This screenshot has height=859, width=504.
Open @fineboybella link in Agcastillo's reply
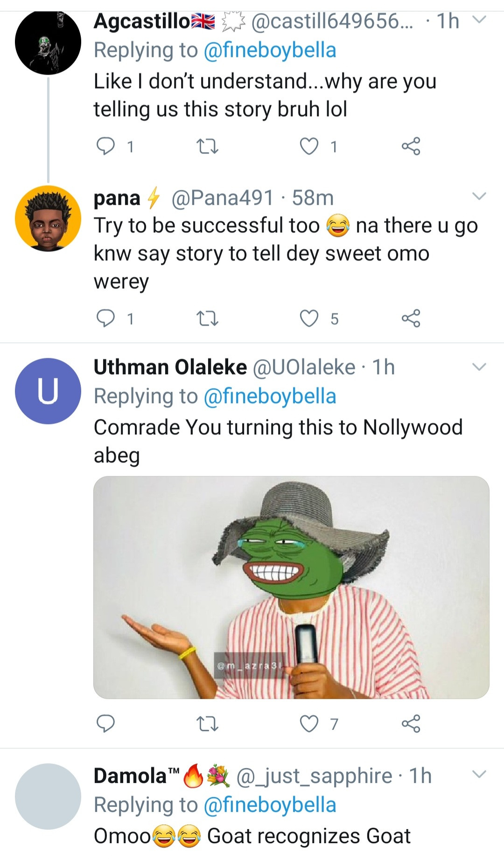pyautogui.click(x=270, y=50)
